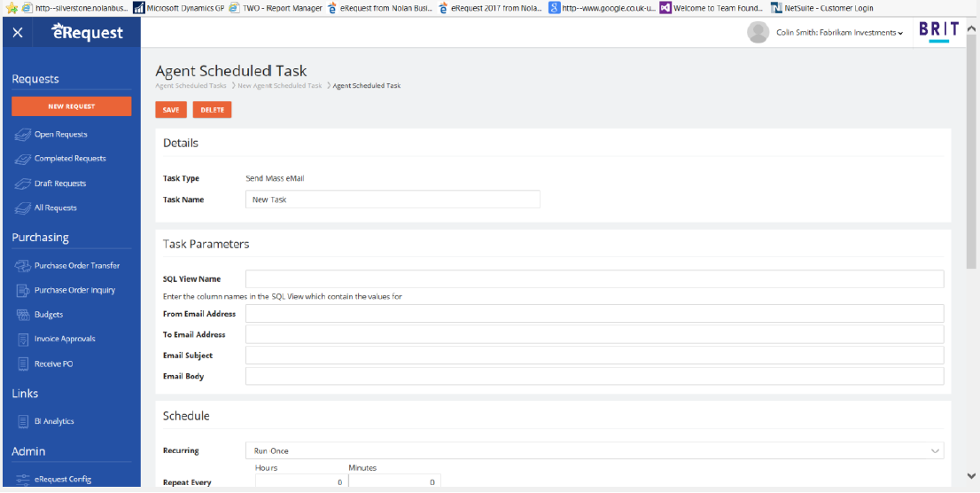Go to All Requests
This screenshot has width=980, height=493.
click(x=55, y=207)
